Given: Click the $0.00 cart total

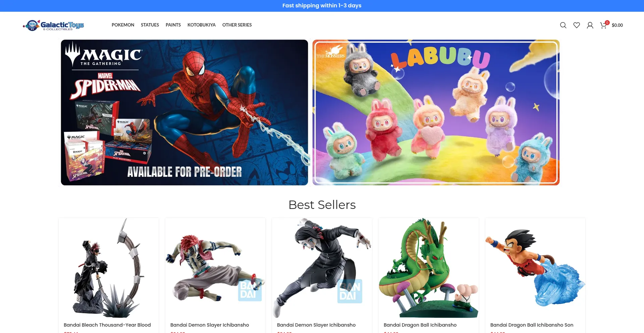Looking at the screenshot, I should 617,25.
